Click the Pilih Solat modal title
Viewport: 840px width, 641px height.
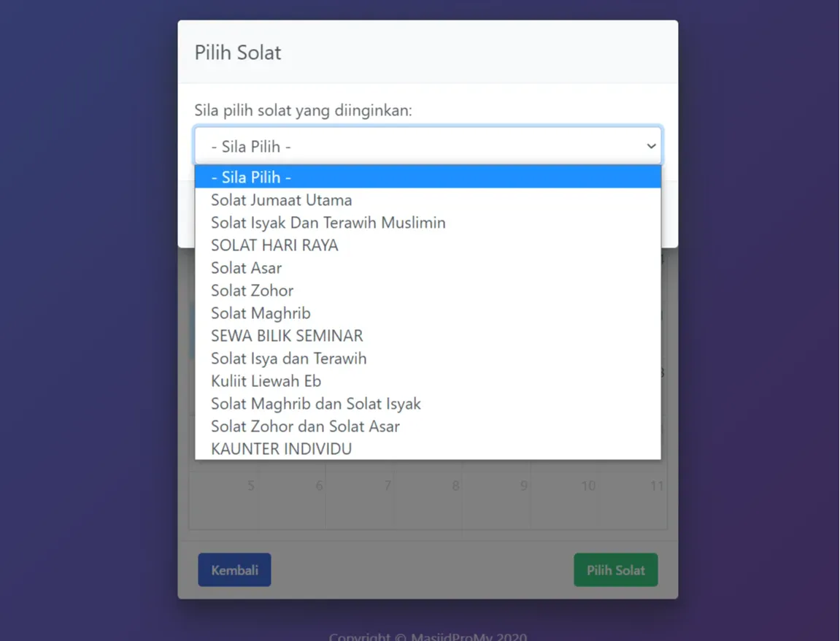(238, 53)
